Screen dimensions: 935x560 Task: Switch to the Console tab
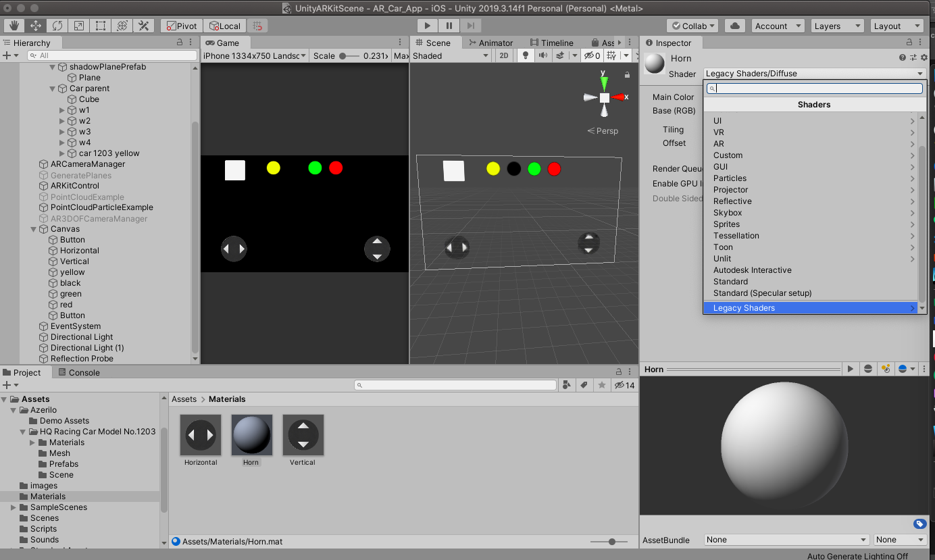(78, 372)
